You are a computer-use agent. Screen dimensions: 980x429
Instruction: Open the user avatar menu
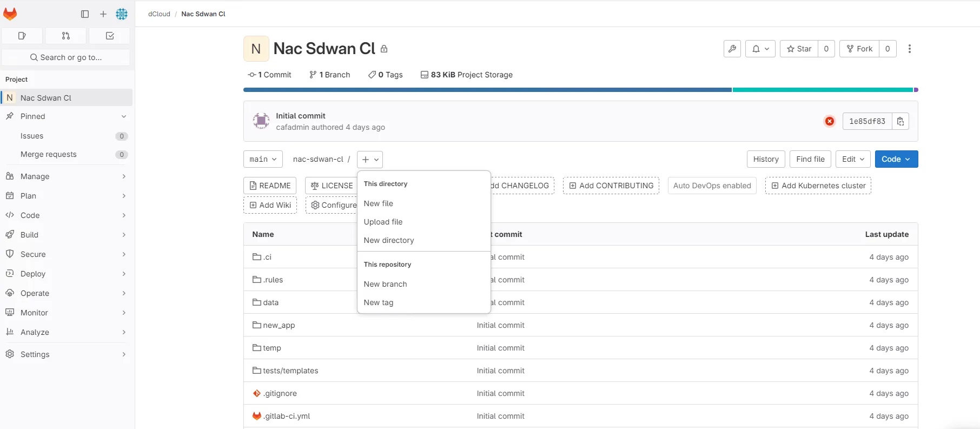(x=122, y=14)
